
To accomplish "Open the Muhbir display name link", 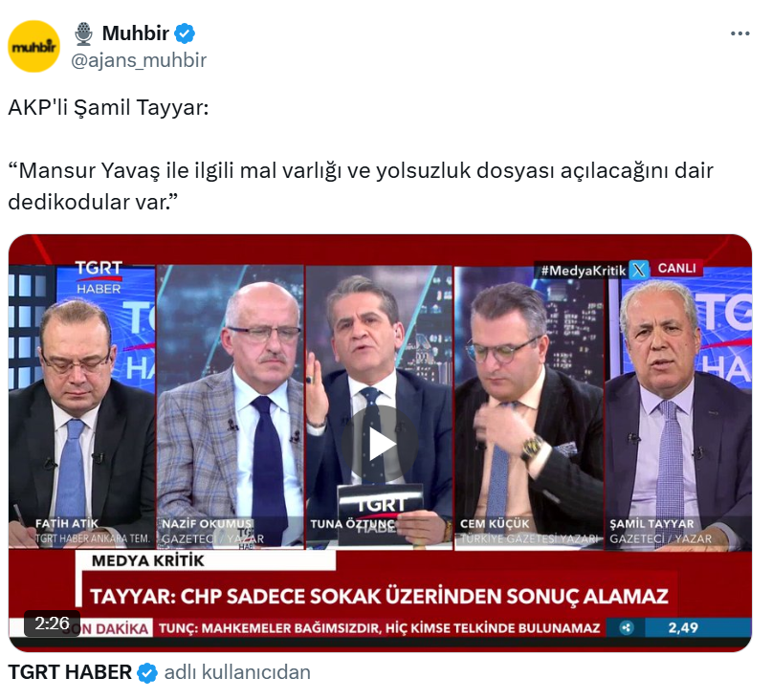I will [x=136, y=33].
